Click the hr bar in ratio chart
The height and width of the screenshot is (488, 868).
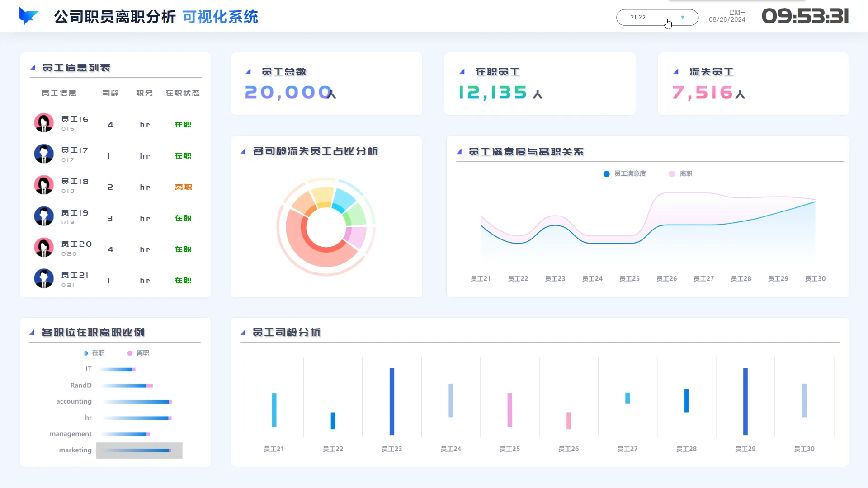[x=137, y=418]
